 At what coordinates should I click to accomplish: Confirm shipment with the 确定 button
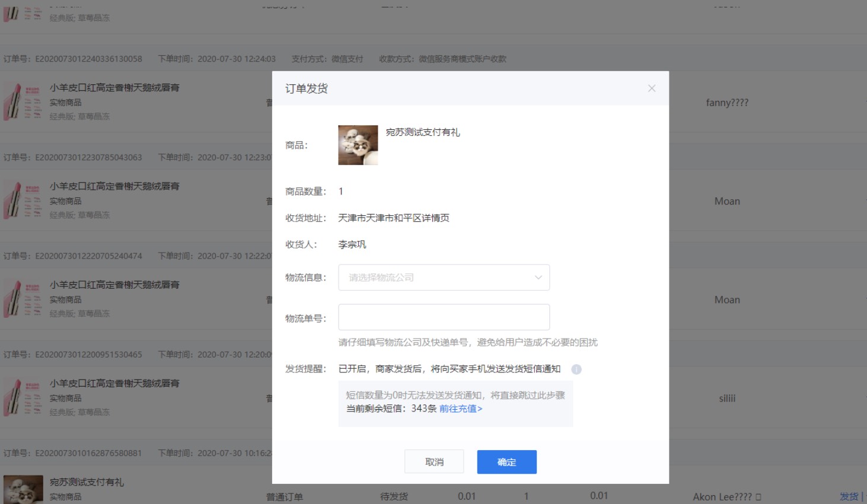(x=506, y=462)
